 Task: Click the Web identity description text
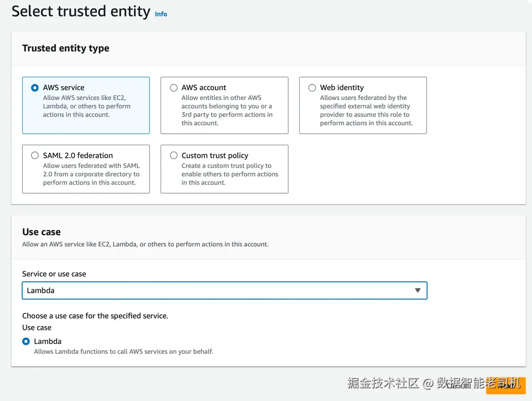(366, 110)
